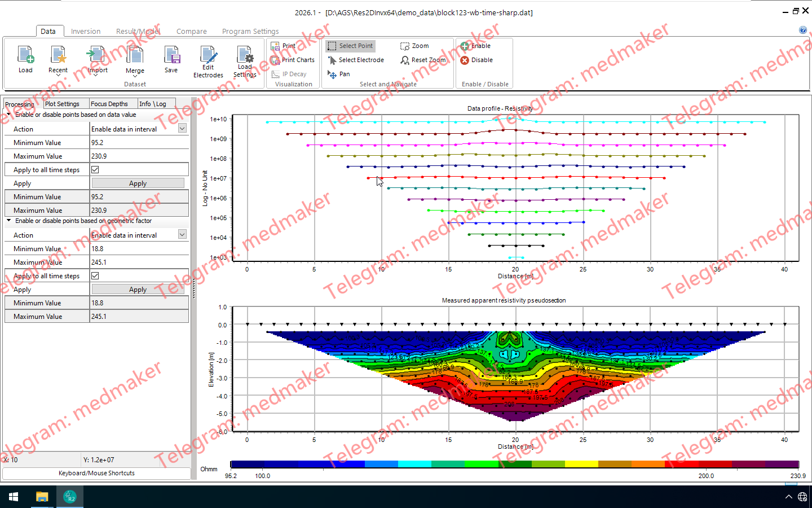Click the yellow segment of the Ohmm color bar
This screenshot has width=812, height=508.
pos(581,464)
